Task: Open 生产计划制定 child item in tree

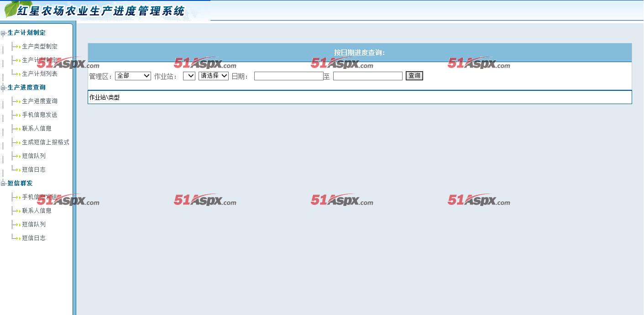Action: [x=40, y=60]
